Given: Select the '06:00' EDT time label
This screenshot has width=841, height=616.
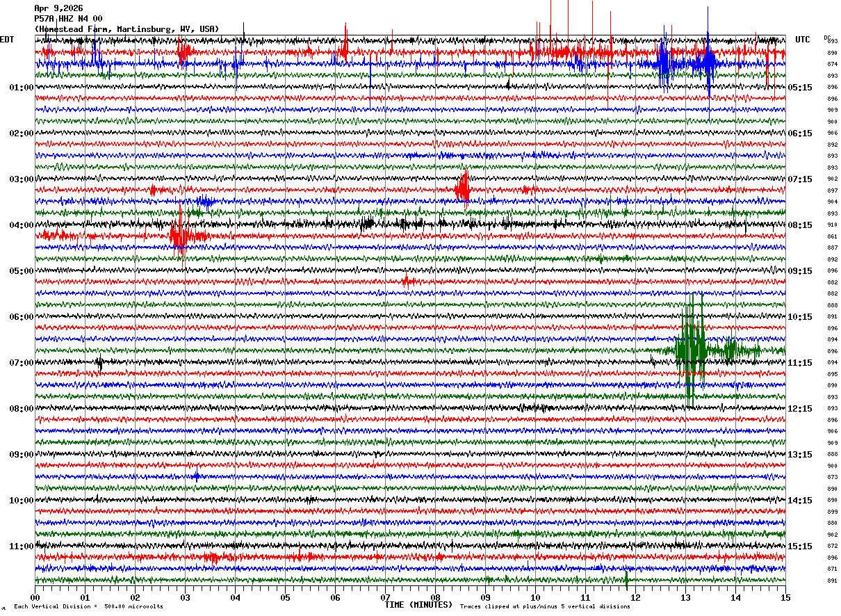Looking at the screenshot, I should [22, 317].
